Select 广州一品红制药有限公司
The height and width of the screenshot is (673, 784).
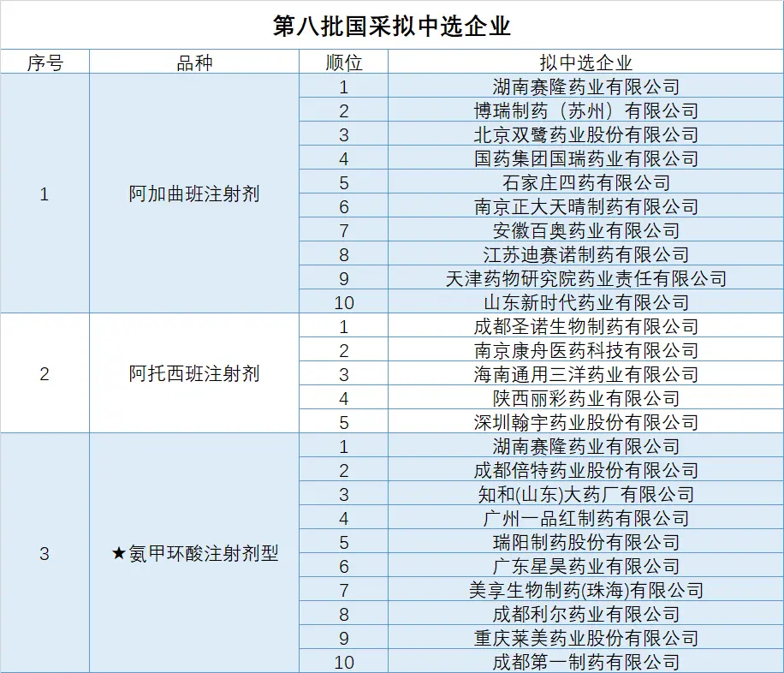(586, 518)
